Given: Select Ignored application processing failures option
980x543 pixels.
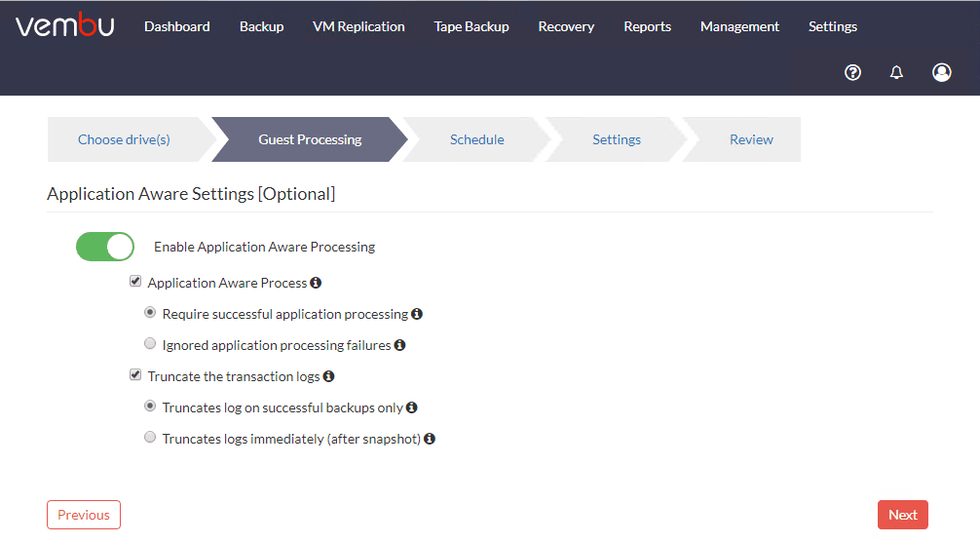Looking at the screenshot, I should coord(150,344).
